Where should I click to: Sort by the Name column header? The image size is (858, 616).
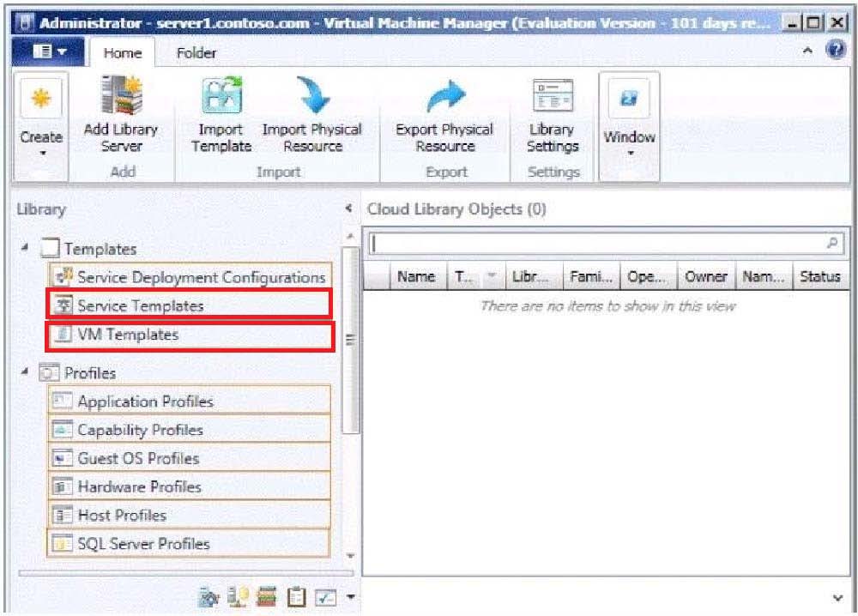(x=419, y=276)
